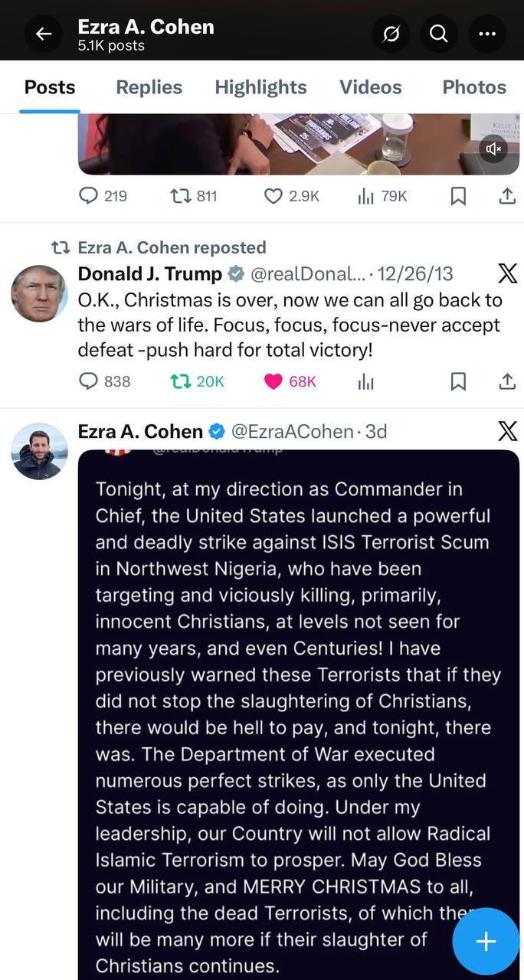Open the @EzraACohen handle link
Viewport: 524px width, 980px height.
[292, 431]
